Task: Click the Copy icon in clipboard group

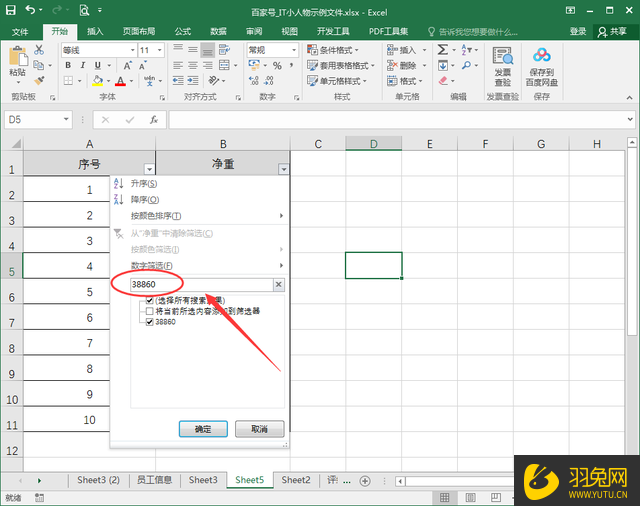Action: 39,65
